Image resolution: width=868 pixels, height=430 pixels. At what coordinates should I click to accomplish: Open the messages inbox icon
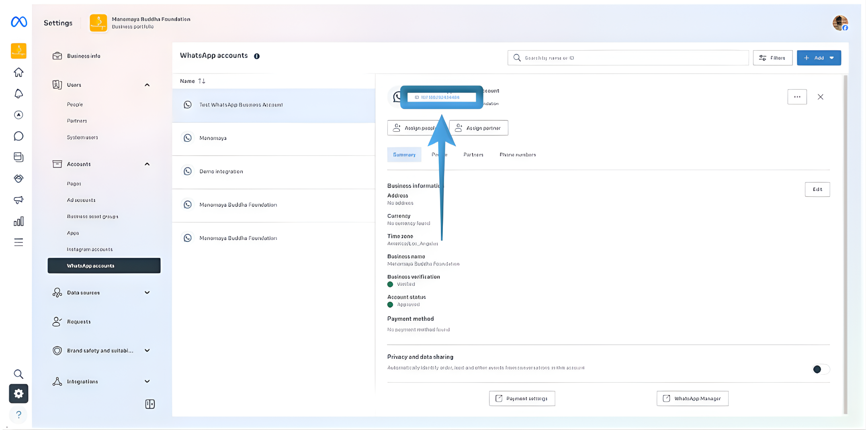pos(18,136)
